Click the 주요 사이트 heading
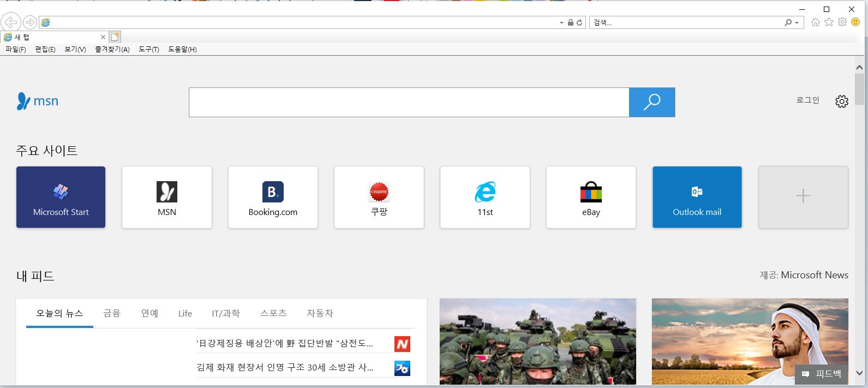This screenshot has width=868, height=388. [x=47, y=151]
